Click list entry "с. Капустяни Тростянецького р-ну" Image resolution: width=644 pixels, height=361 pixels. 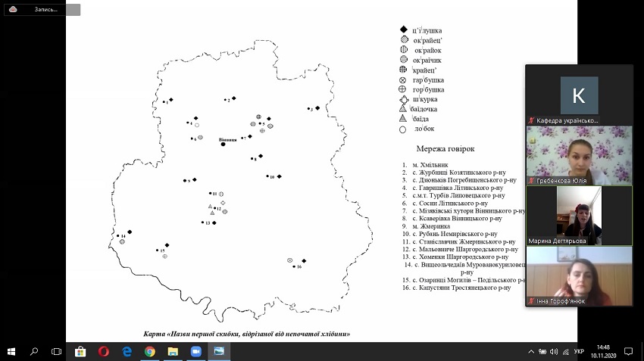461,288
